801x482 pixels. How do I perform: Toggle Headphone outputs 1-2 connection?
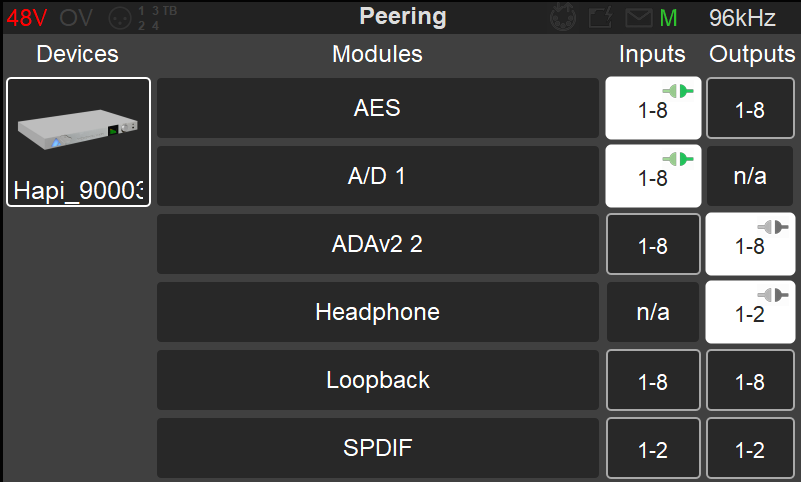(x=750, y=312)
